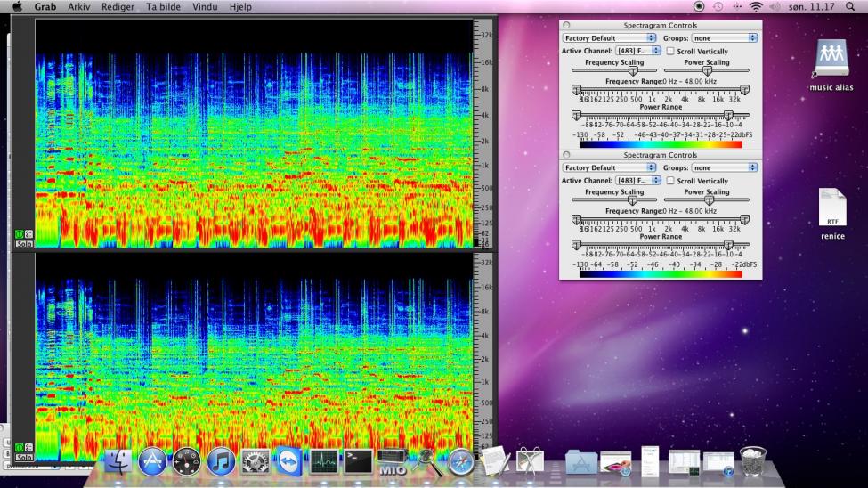Open the renice RTF file icon

click(x=832, y=208)
